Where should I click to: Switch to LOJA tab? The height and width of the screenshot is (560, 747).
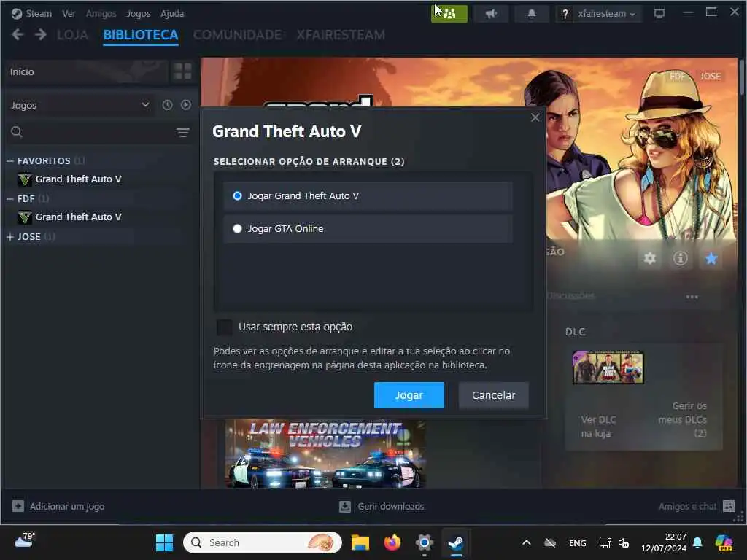72,35
